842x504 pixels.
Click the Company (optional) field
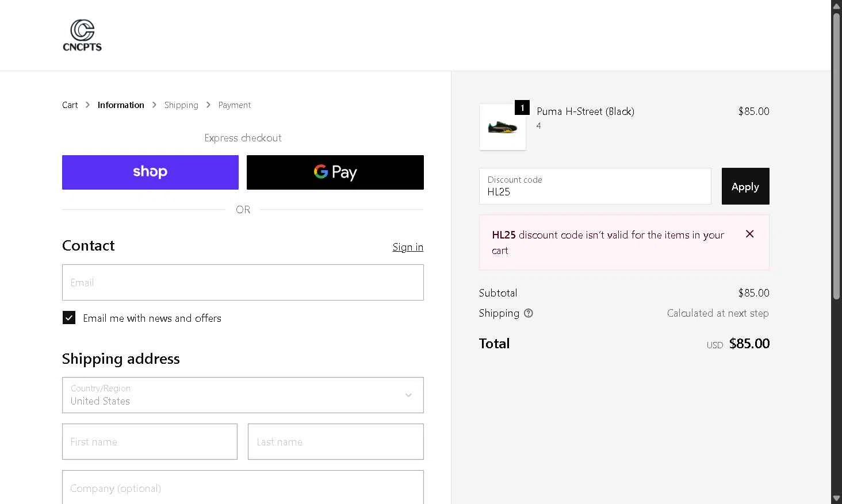[243, 487]
